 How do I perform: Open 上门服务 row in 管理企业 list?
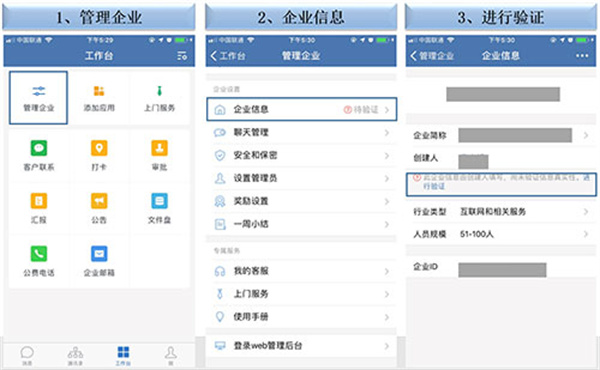click(x=302, y=294)
